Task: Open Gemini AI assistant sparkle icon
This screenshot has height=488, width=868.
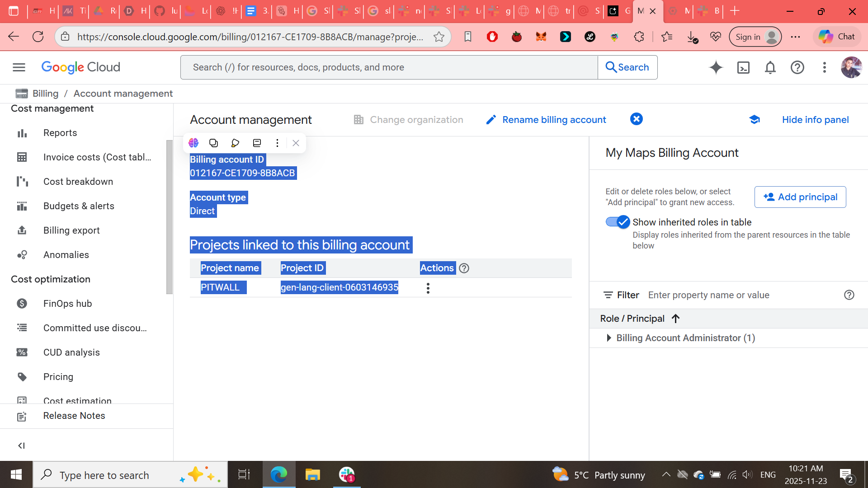Action: [716, 67]
